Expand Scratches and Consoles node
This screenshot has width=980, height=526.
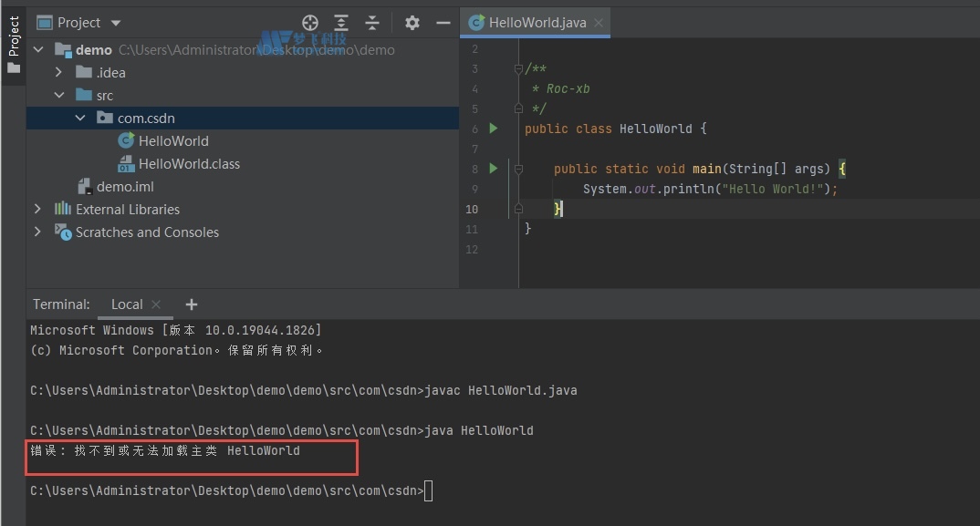click(x=37, y=232)
